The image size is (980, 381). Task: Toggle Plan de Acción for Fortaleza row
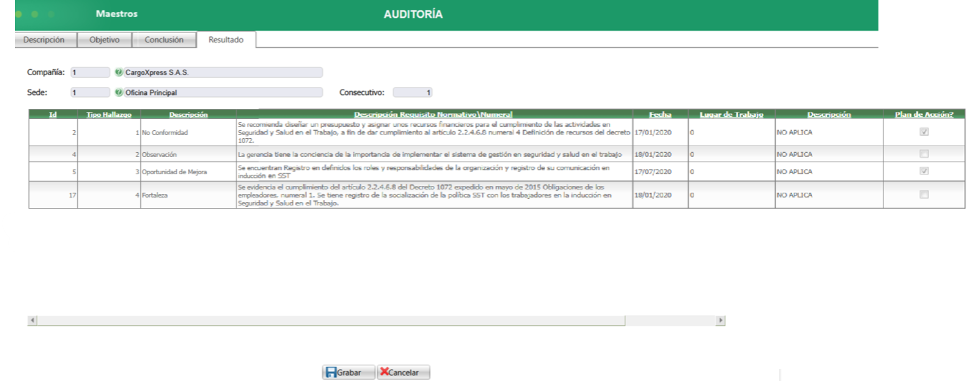pos(924,195)
